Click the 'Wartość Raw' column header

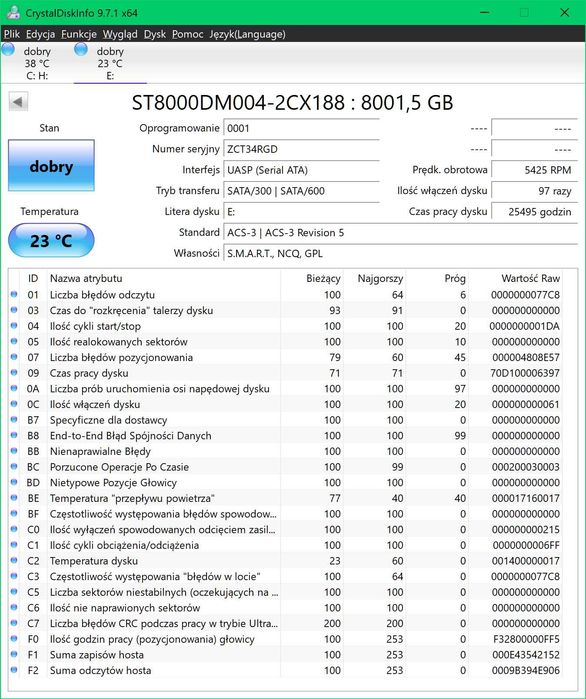point(516,278)
